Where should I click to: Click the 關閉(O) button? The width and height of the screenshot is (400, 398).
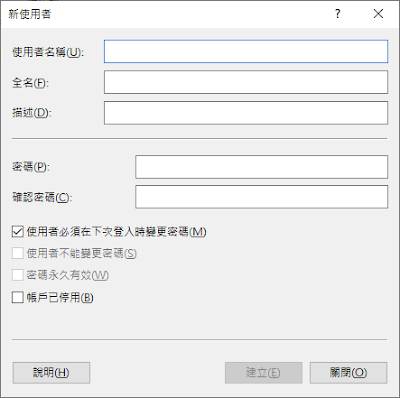tap(349, 373)
